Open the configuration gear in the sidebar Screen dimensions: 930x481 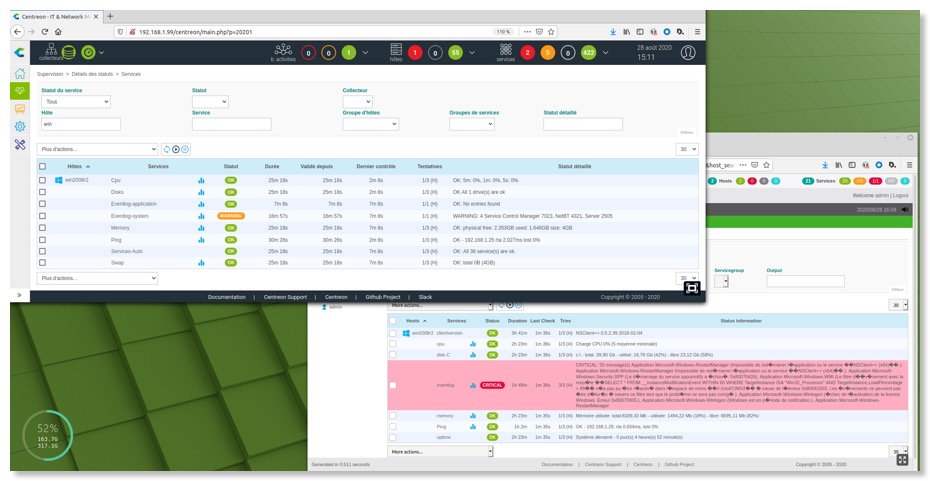(19, 126)
